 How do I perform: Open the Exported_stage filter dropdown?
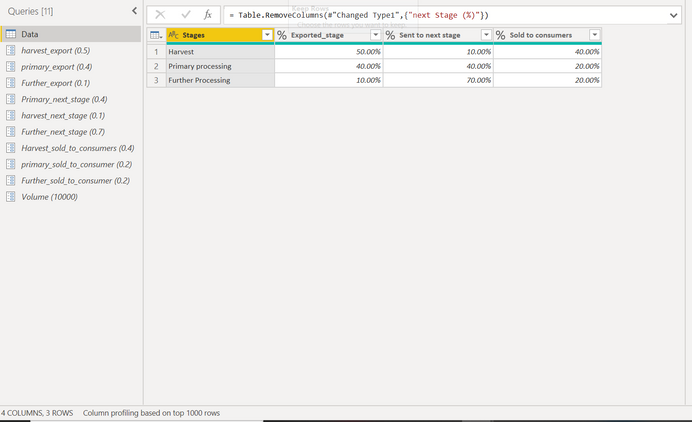pyautogui.click(x=376, y=35)
